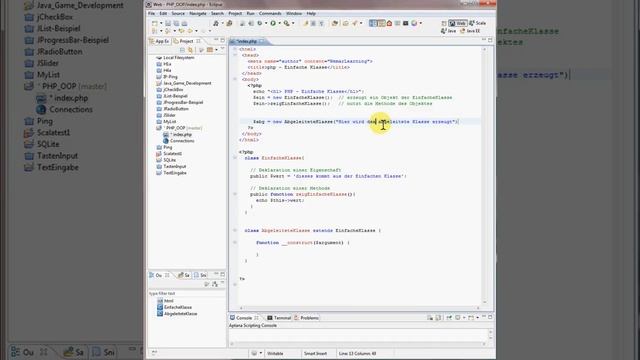This screenshot has width=640, height=360.
Task: Select the Outline tab
Action: click(159, 275)
